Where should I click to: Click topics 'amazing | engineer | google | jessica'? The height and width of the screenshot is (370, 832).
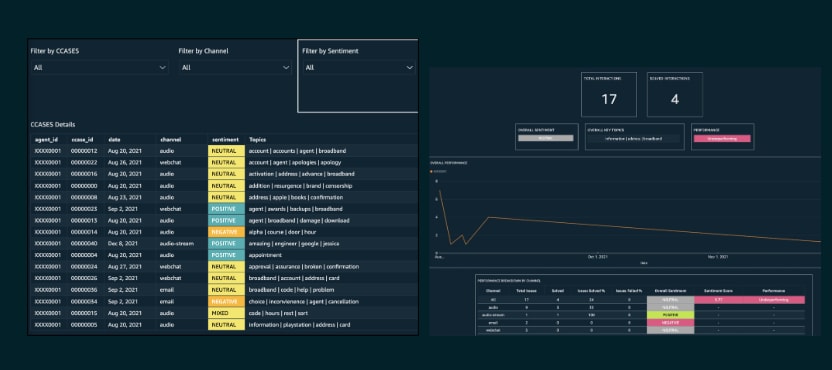click(x=293, y=244)
